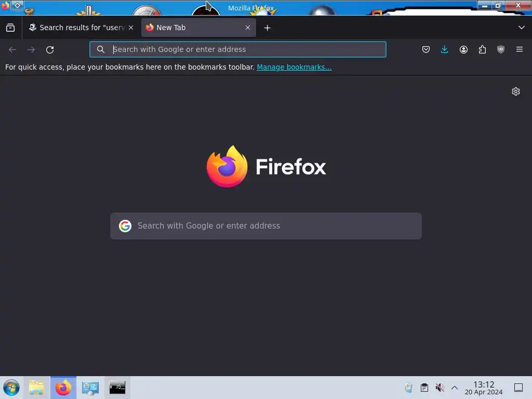Reload the current page
The image size is (532, 399).
coord(50,49)
